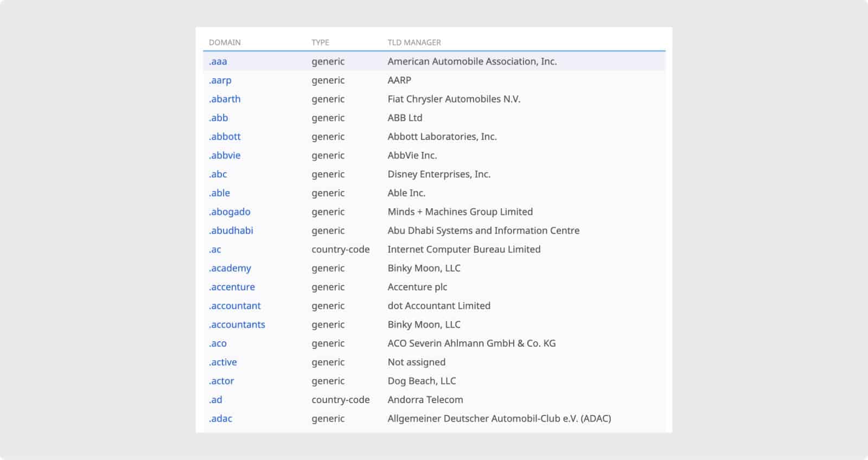Select 'Allgemeiner Deutscher Automobil-Club e.V. (ADAC)' cell

[499, 419]
